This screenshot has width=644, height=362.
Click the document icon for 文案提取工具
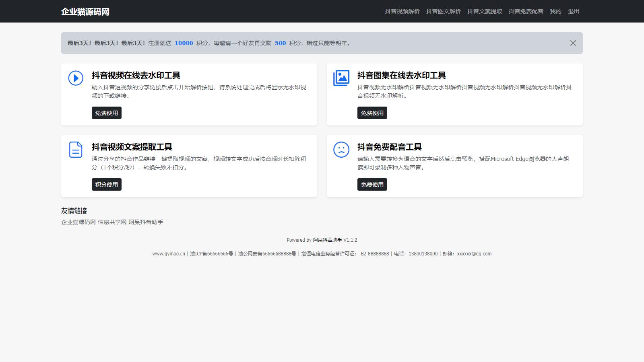pos(76,150)
